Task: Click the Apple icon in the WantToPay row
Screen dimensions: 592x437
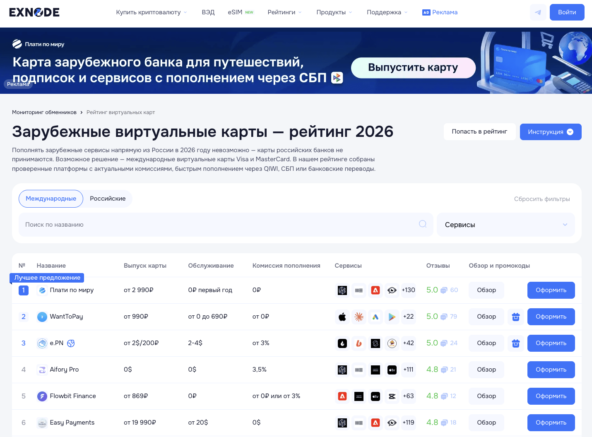Action: coord(342,317)
